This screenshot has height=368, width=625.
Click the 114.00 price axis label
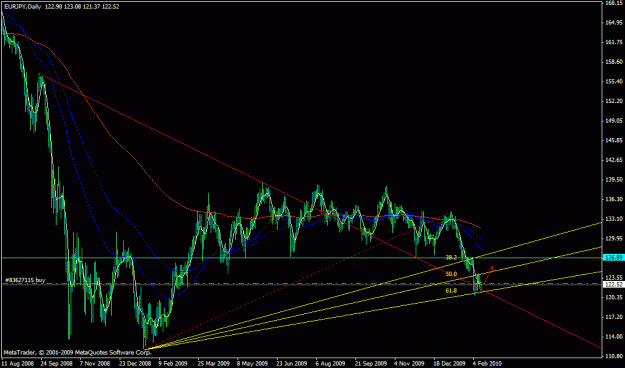click(614, 337)
